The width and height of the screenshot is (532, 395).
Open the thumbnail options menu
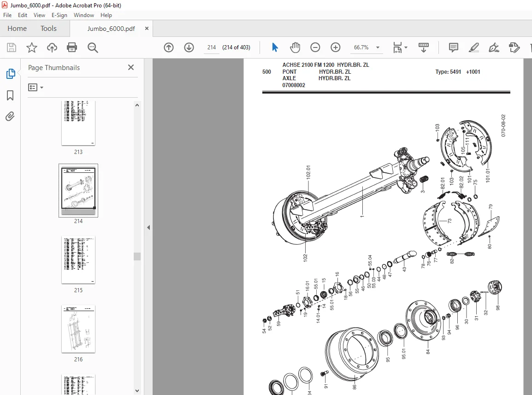35,88
